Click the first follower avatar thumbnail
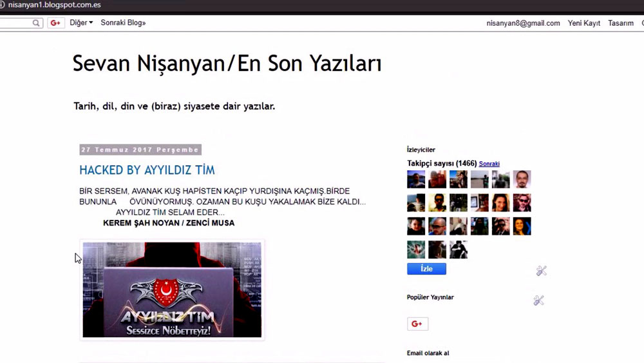Screen dimensions: 644x363 [416, 179]
